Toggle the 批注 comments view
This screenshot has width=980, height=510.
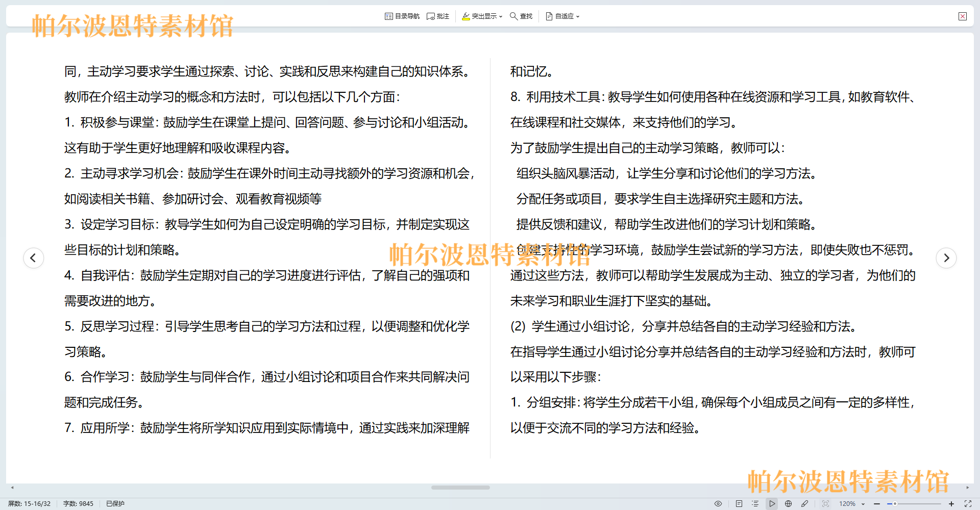[438, 16]
